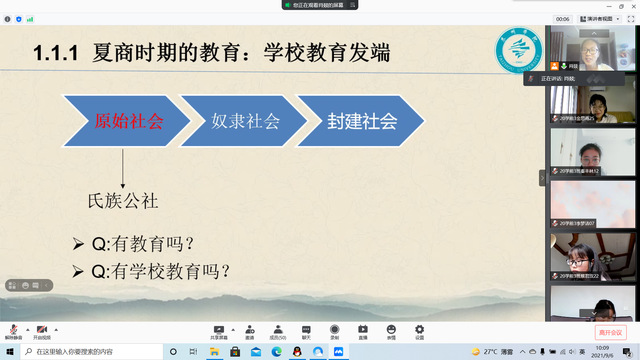The image size is (640, 360).
Task: Open the invite (邀请) icon
Action: 250,332
